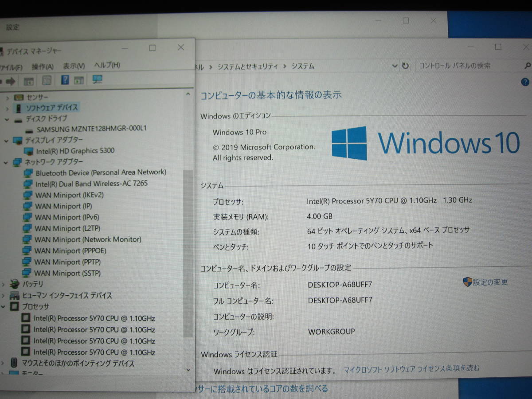Select WAN Miniport (IPv6) row text
532x399 pixels.
[x=67, y=217]
